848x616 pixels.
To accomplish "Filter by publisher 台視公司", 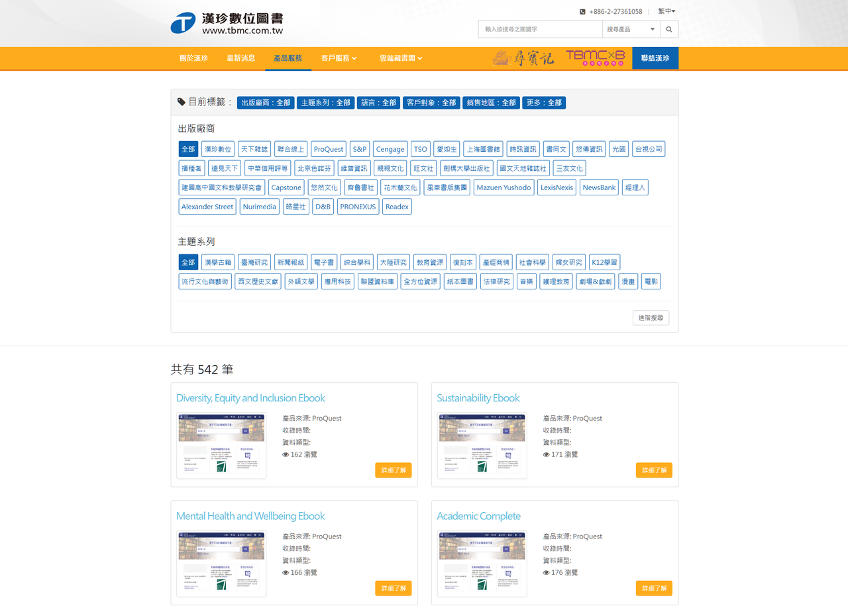I will pos(649,149).
